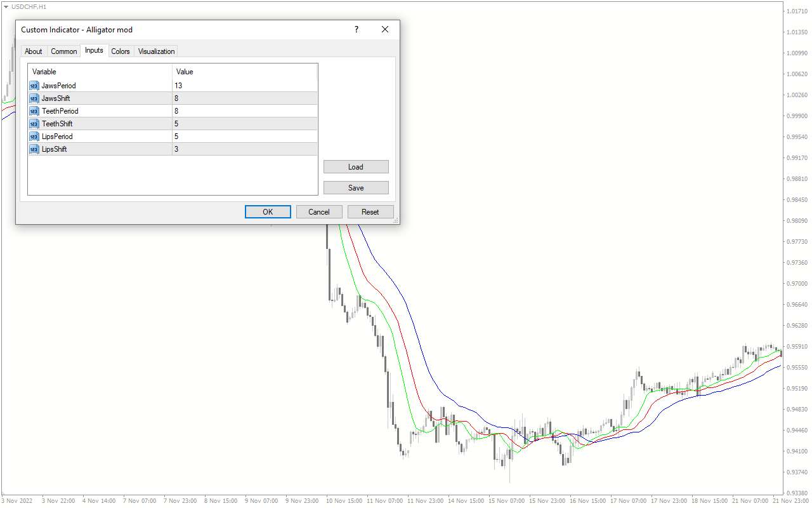The height and width of the screenshot is (508, 812).
Task: Click the LipsShift variable name
Action: click(55, 149)
